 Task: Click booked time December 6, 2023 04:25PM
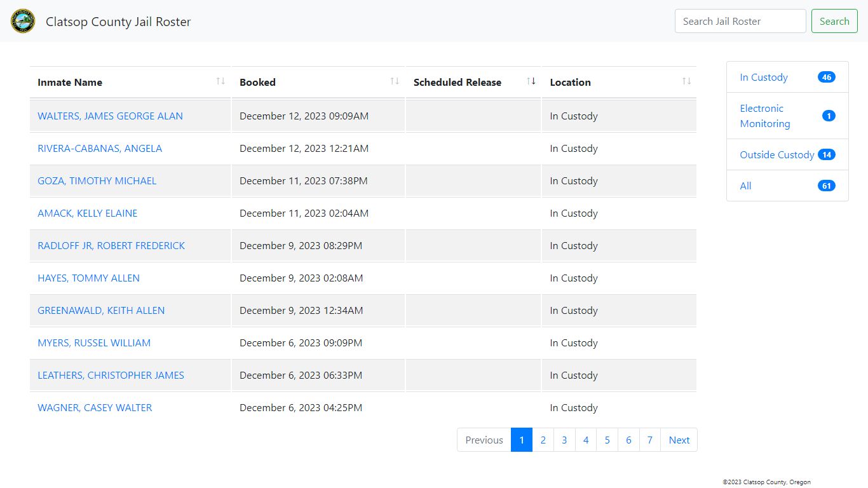pyautogui.click(x=301, y=408)
